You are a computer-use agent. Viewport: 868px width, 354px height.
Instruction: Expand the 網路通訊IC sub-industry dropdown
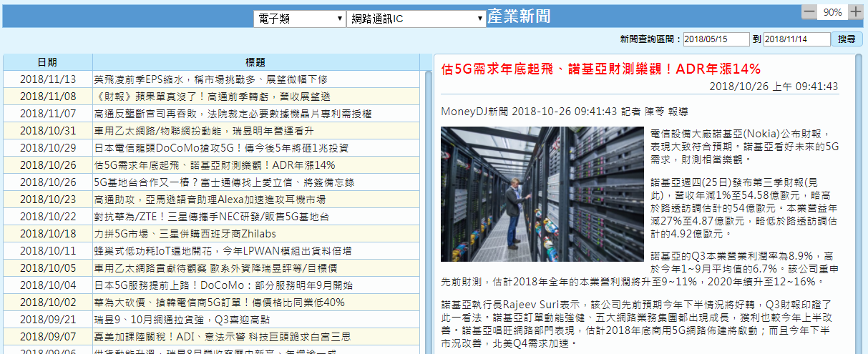[x=416, y=19]
